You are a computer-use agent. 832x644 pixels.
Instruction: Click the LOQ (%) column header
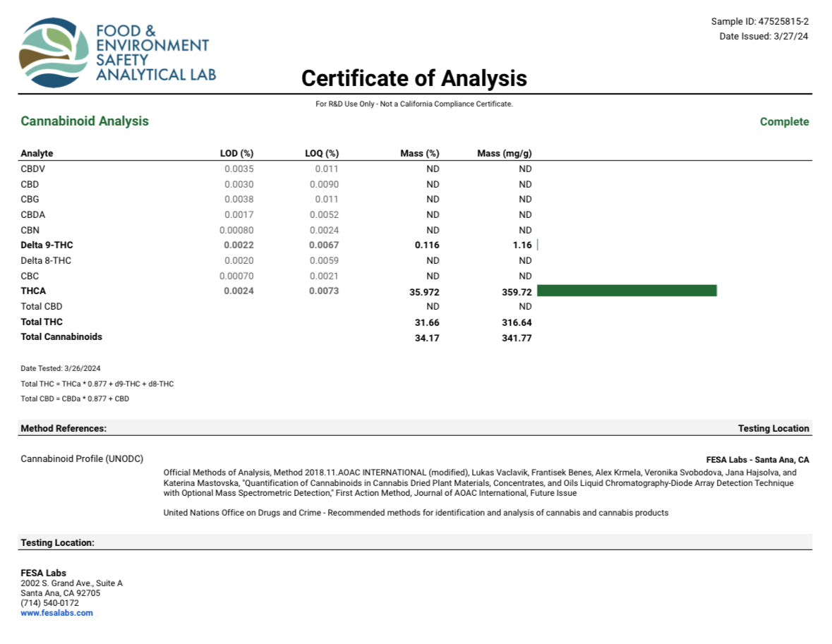(x=322, y=153)
